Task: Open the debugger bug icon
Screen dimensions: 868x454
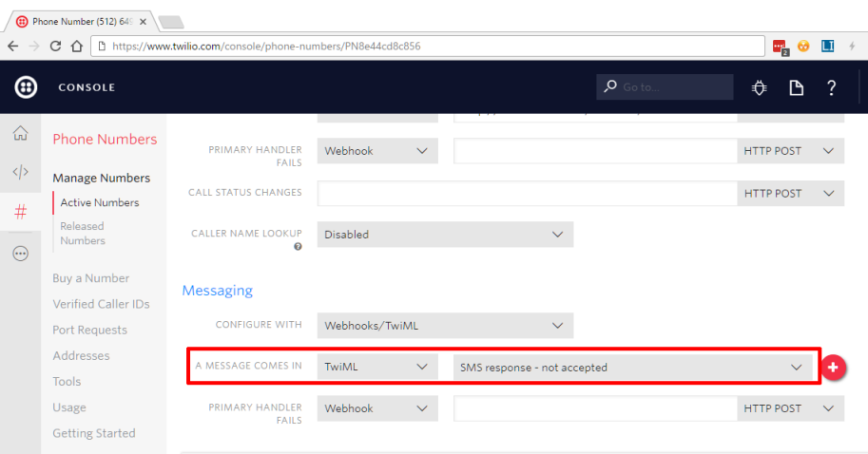Action: pos(759,87)
